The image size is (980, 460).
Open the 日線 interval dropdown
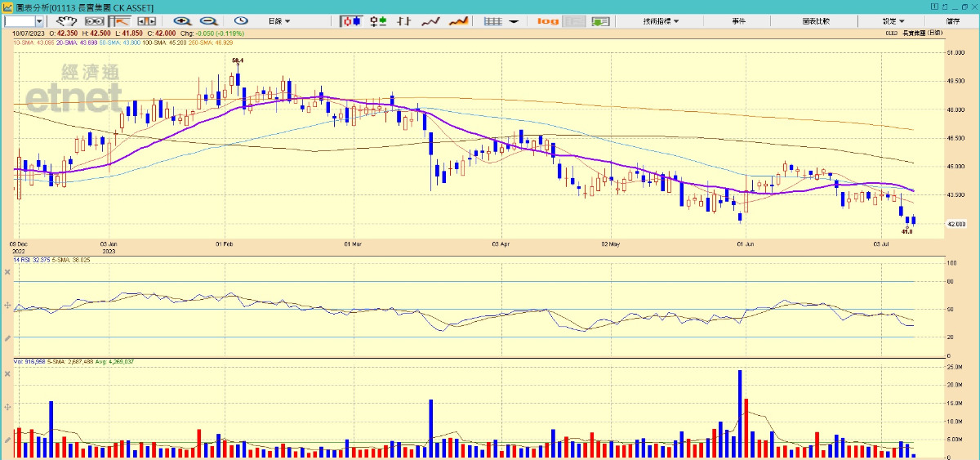tap(279, 21)
